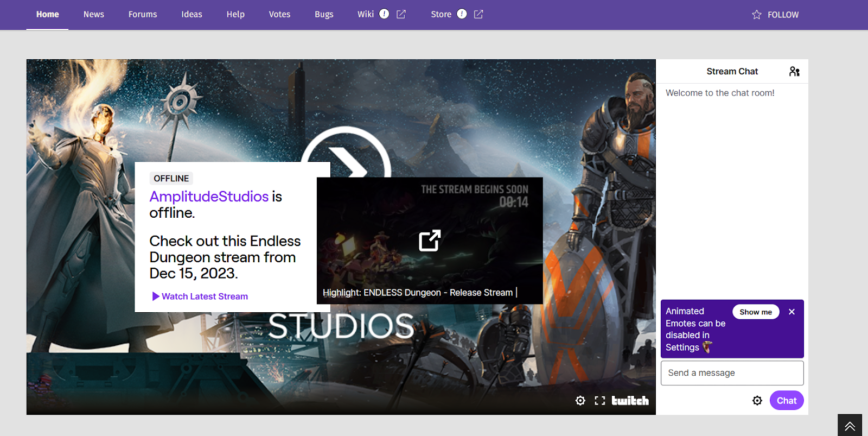
Task: Click the info badge next to Wiki
Action: 384,14
